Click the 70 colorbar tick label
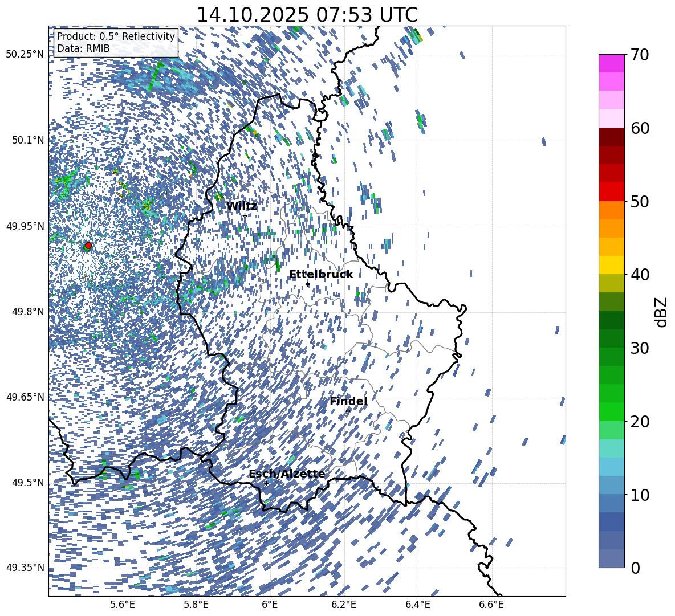Viewport: 675px width, 616px height. 640,55
